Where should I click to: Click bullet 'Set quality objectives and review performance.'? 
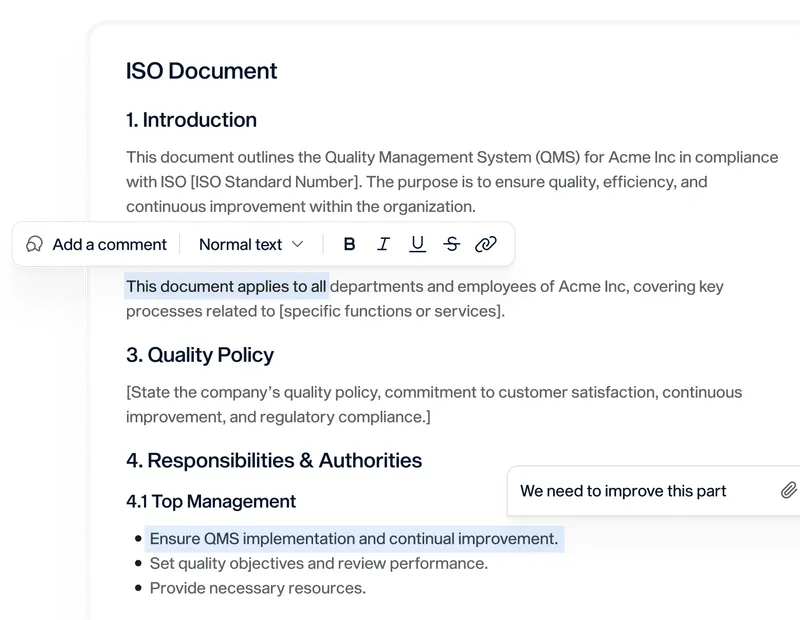pos(319,563)
